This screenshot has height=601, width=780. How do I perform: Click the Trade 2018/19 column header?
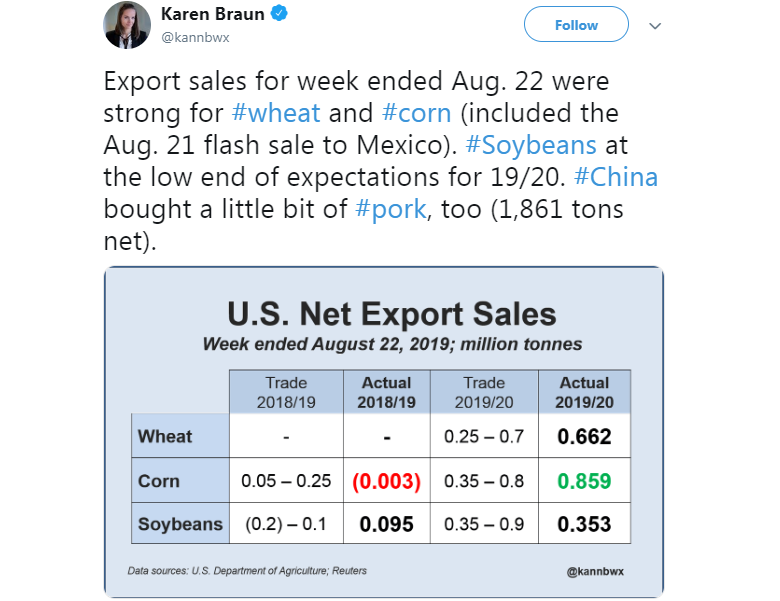click(x=286, y=392)
